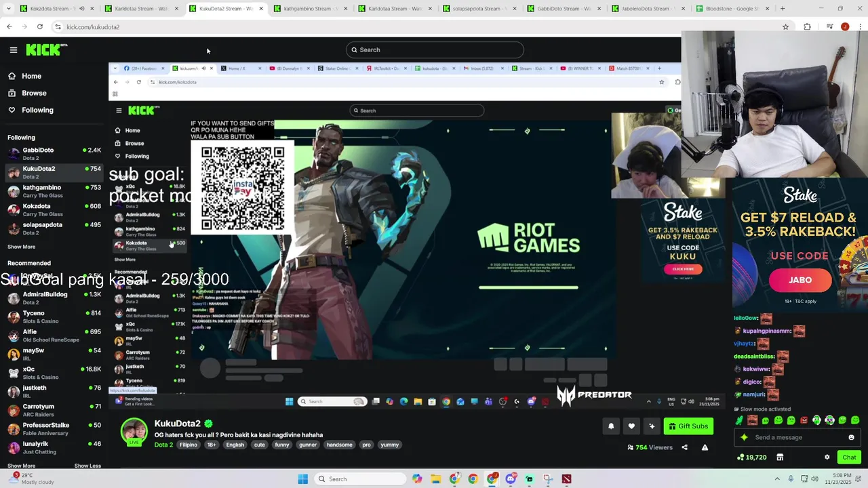Viewport: 868px width, 488px height.
Task: Open solapsapdota channel in Following list
Action: 54,228
